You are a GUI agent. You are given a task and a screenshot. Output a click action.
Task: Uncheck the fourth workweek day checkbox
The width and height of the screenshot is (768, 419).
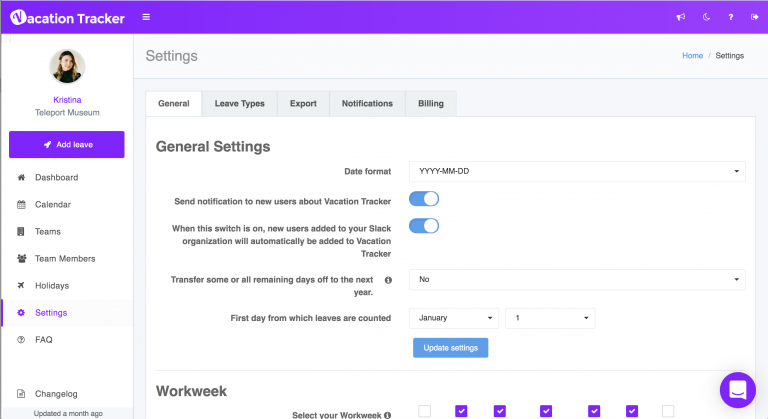tap(546, 411)
